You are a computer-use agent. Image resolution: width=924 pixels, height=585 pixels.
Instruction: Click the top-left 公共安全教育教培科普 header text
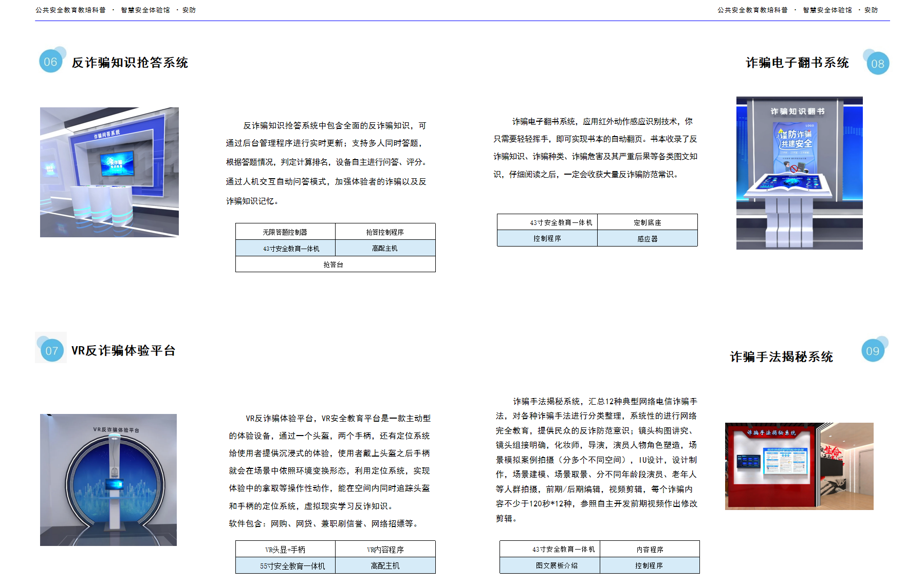70,10
